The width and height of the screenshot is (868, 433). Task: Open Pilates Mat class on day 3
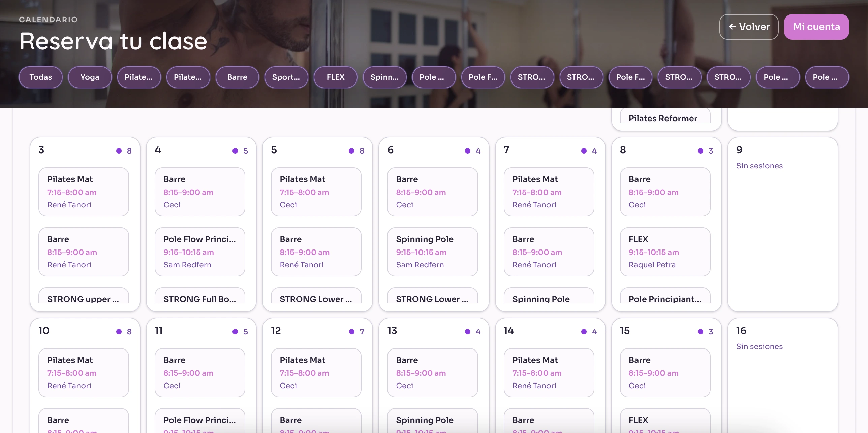point(84,192)
